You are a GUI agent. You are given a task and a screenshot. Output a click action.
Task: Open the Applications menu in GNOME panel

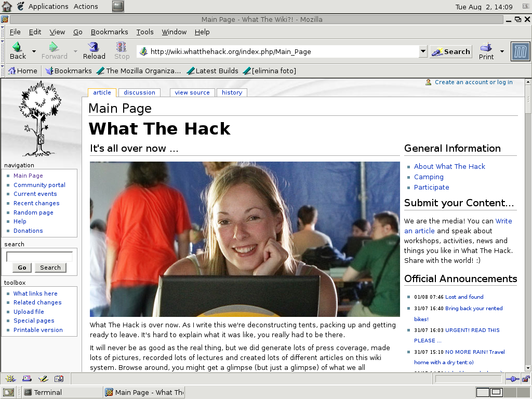[x=48, y=6]
